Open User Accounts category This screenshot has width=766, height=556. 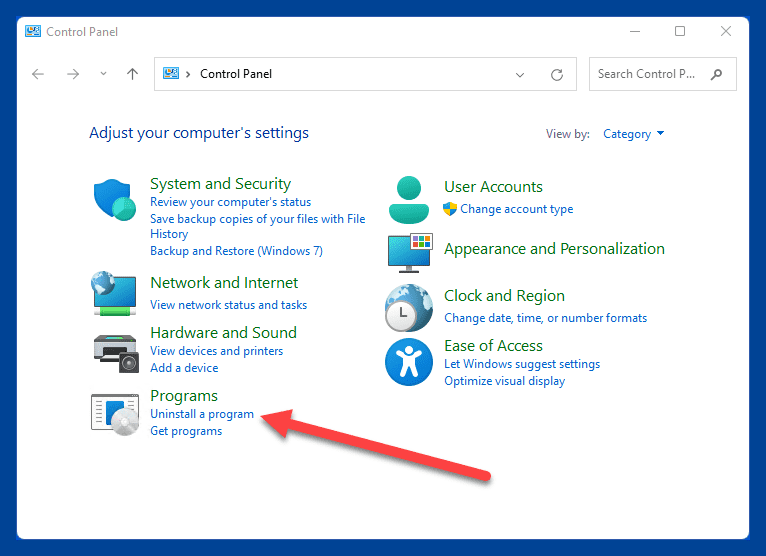(x=493, y=187)
